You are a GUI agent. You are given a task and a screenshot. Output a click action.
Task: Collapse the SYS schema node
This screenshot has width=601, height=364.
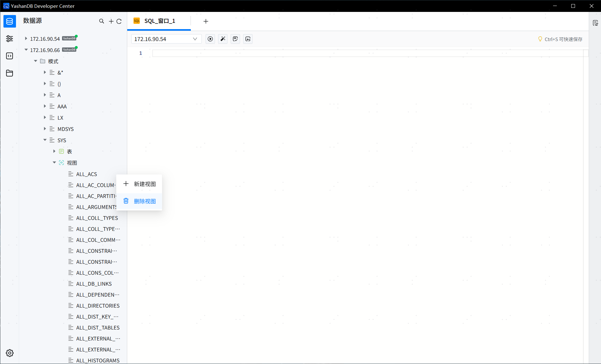click(45, 140)
